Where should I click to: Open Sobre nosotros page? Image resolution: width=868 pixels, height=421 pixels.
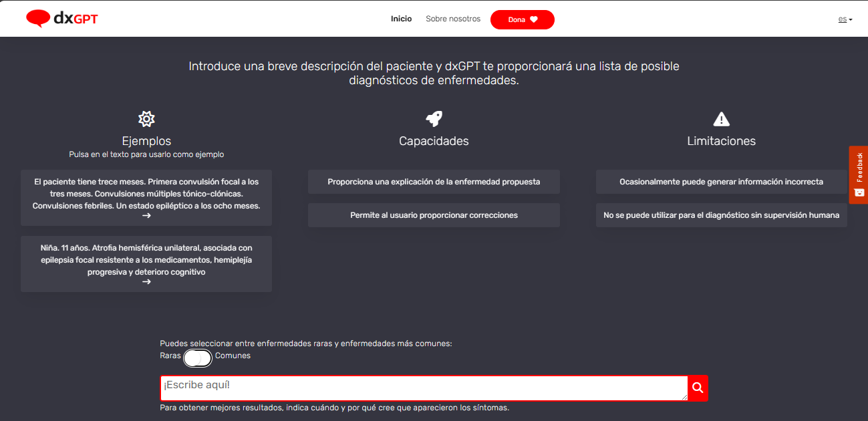pyautogui.click(x=453, y=19)
